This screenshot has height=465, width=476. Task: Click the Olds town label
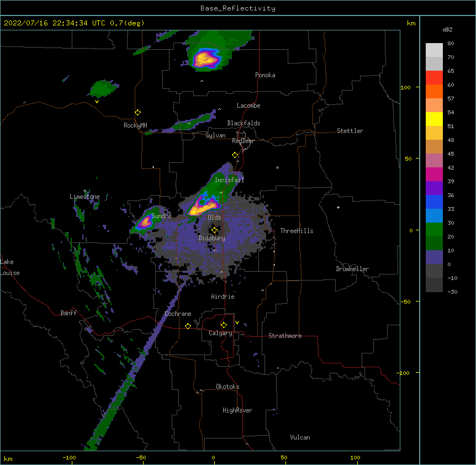(214, 218)
